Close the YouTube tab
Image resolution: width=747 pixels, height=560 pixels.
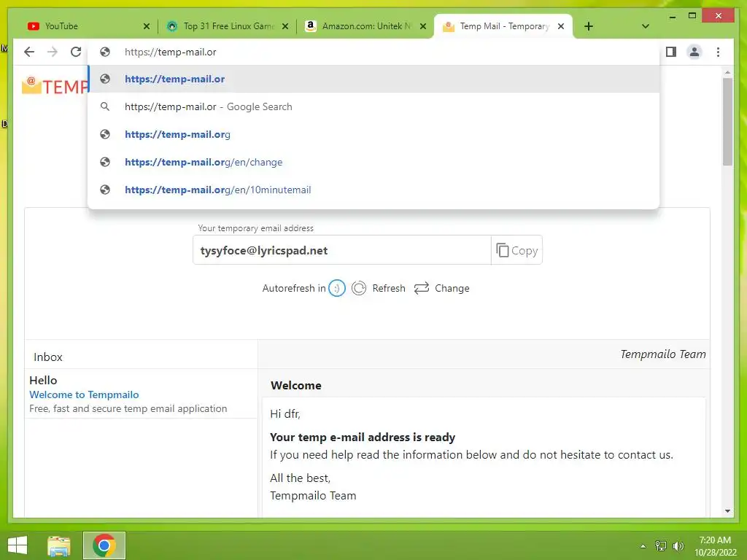[146, 27]
